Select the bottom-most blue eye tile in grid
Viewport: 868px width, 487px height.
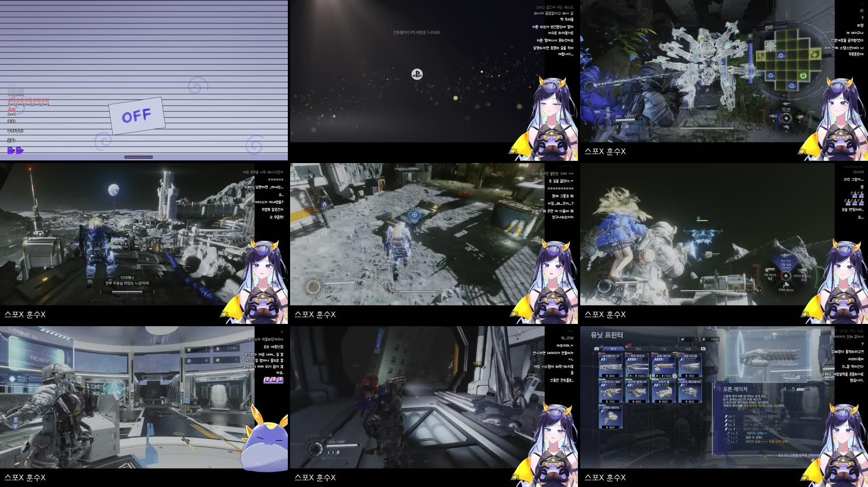(x=792, y=86)
